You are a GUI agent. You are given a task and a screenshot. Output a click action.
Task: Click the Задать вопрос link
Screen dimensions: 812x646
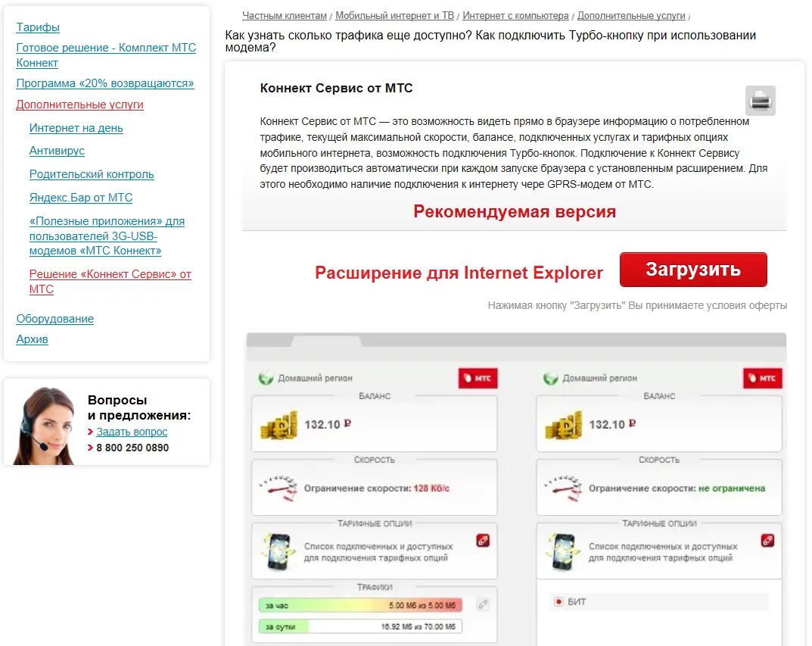132,432
